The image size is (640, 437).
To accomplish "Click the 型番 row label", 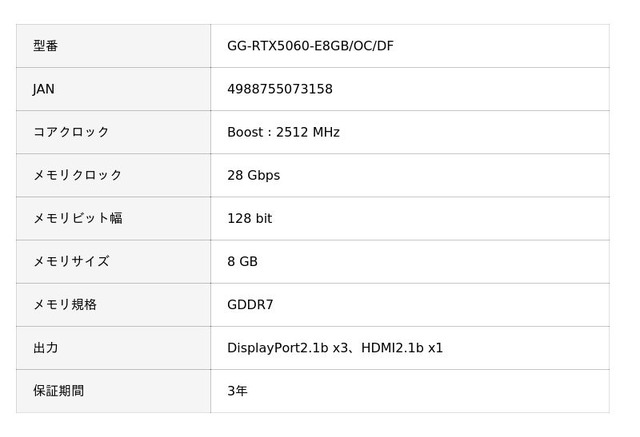I will click(45, 46).
